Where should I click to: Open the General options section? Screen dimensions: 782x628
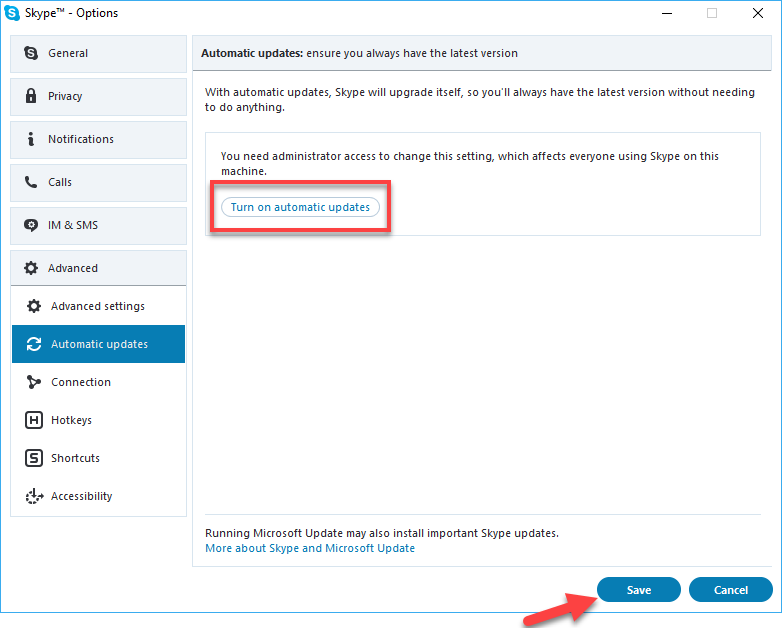click(x=98, y=53)
